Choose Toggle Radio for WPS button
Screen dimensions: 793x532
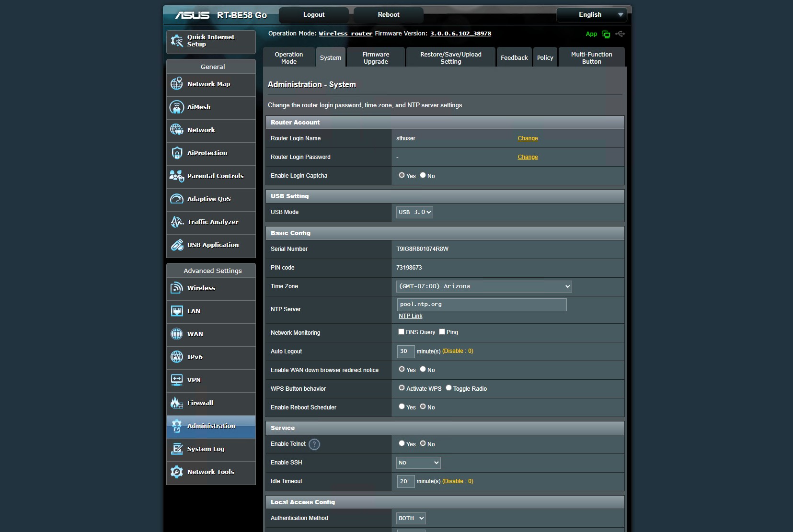point(449,388)
